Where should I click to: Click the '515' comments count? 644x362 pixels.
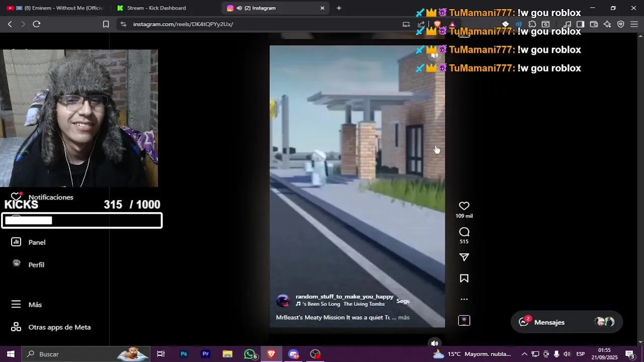(464, 242)
